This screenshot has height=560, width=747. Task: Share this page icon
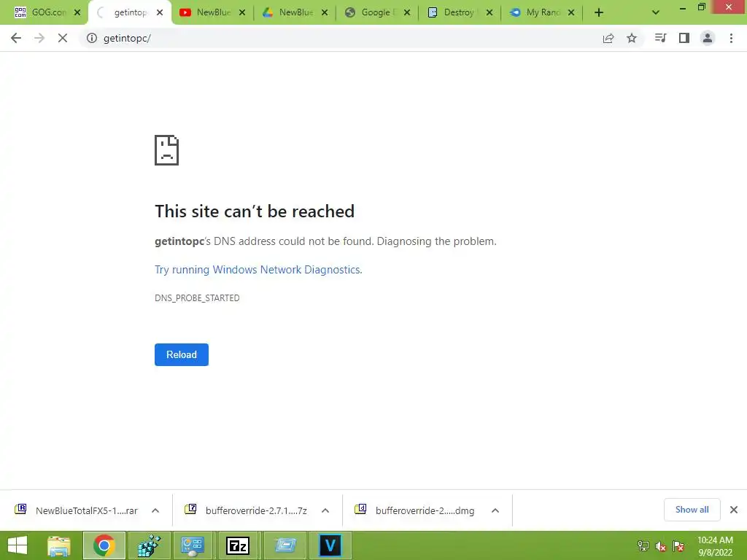608,38
